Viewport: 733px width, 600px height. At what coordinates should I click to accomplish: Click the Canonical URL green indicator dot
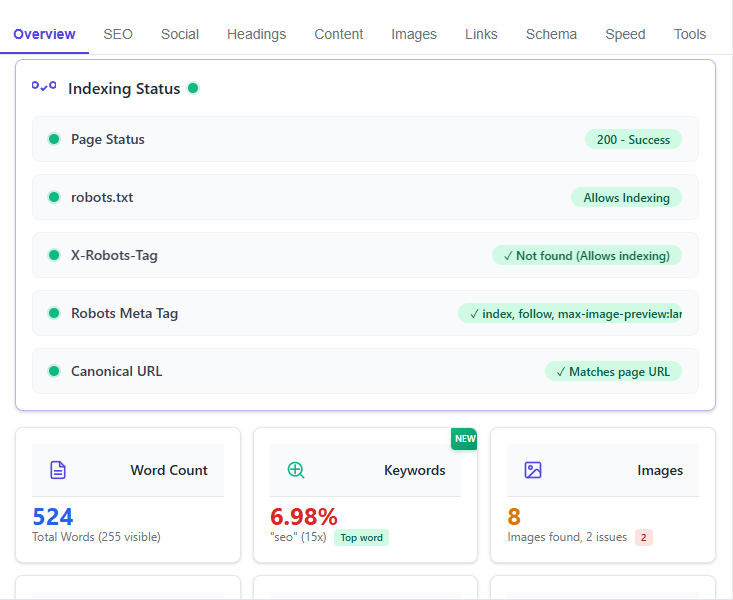[x=54, y=371]
